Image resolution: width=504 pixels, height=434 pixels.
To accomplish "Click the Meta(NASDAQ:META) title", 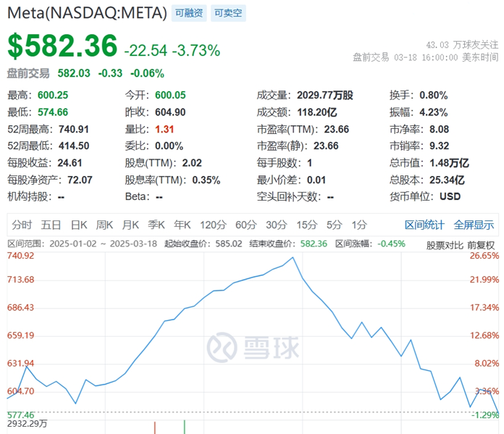I will [87, 13].
